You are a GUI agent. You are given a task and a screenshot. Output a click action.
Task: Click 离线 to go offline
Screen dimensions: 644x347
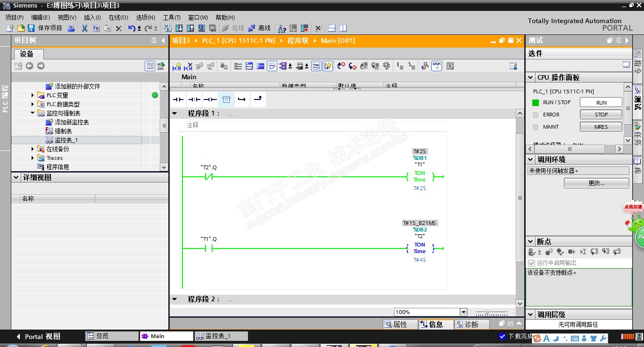pyautogui.click(x=260, y=28)
